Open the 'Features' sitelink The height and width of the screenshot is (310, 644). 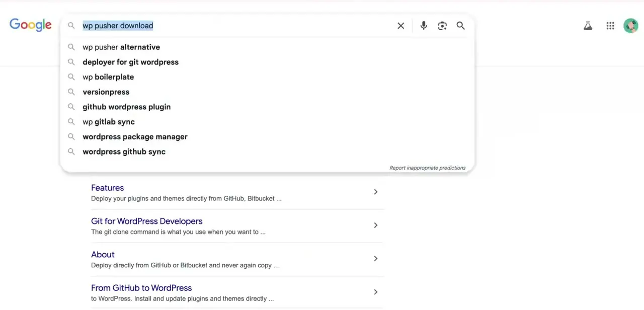point(107,188)
